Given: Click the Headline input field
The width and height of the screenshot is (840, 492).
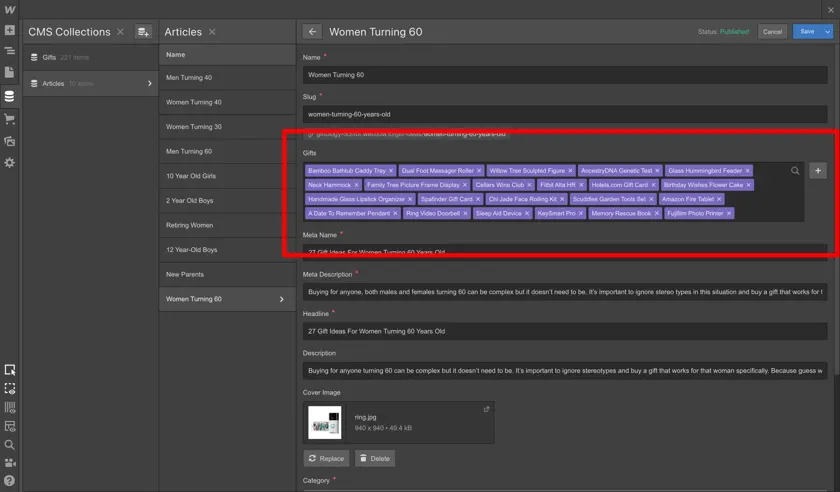Looking at the screenshot, I should tap(565, 331).
